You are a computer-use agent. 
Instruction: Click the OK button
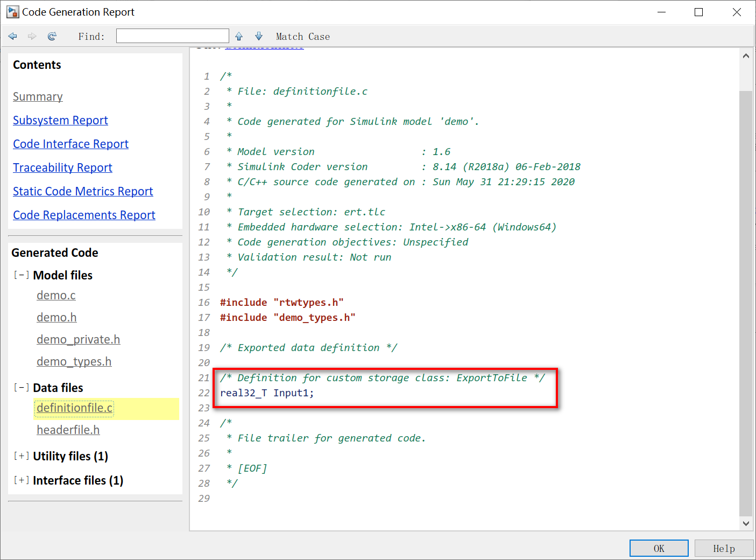[x=659, y=548]
